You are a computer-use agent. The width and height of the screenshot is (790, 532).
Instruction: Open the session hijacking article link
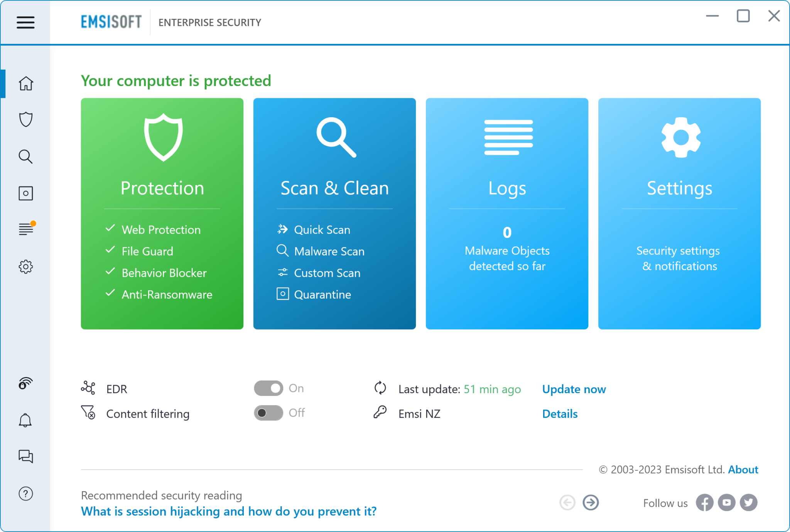(x=228, y=511)
